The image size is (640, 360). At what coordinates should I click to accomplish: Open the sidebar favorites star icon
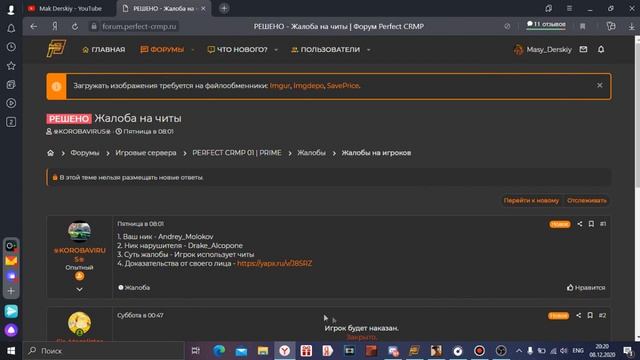pos(11,66)
